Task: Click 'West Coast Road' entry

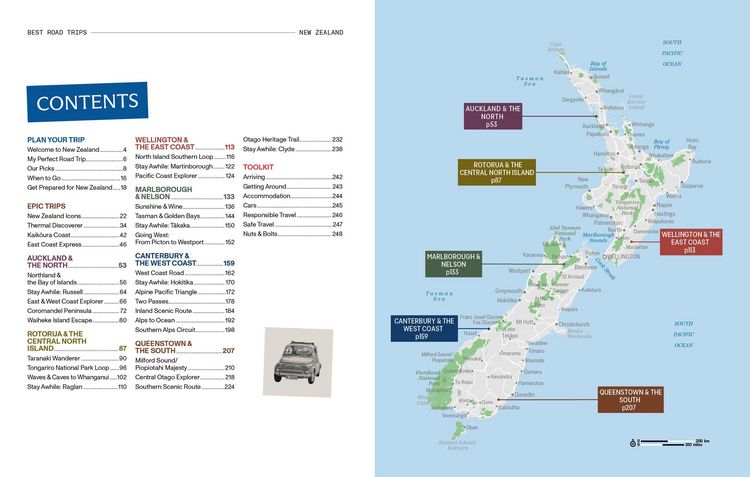Action: click(185, 273)
